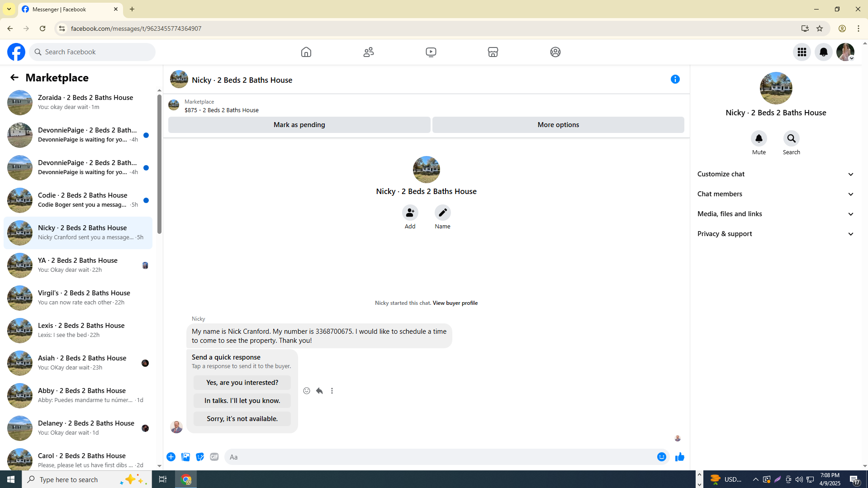Viewport: 868px width, 488px height.
Task: Reply to Nicky's message
Action: tap(319, 391)
